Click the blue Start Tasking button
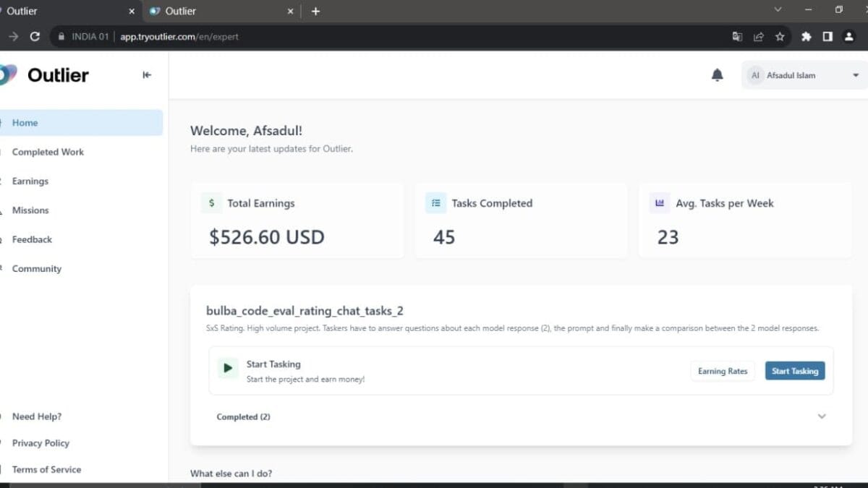 (795, 371)
